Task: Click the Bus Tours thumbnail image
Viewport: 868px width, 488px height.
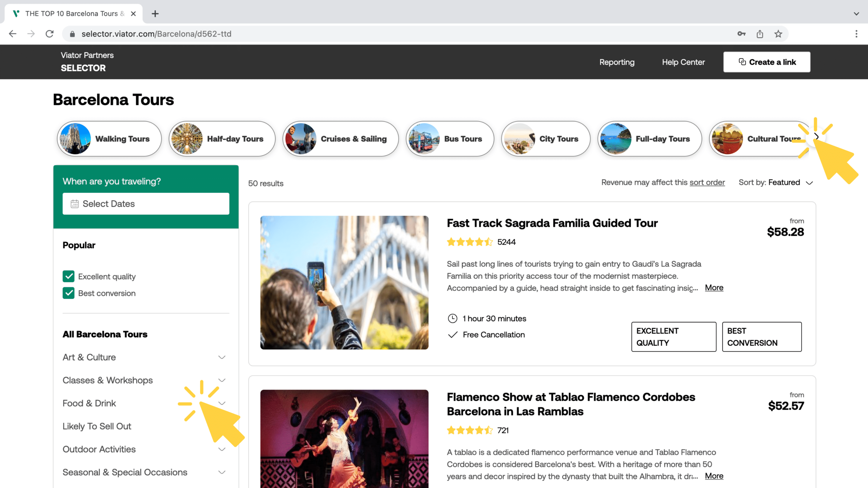Action: coord(424,139)
